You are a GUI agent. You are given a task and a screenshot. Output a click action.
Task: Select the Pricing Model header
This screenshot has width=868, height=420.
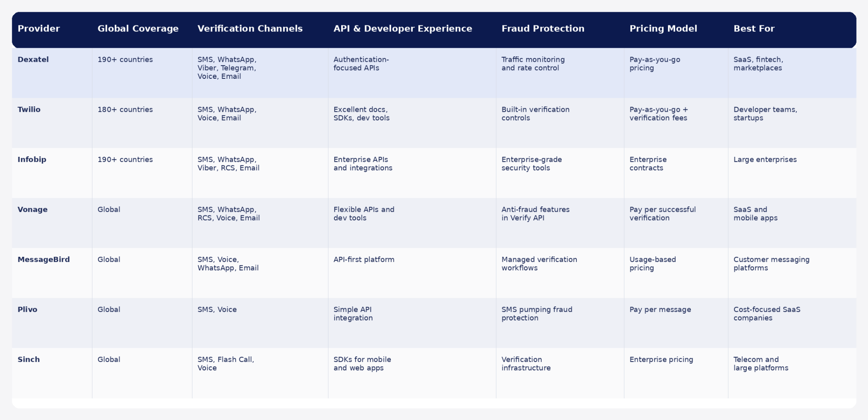click(x=663, y=28)
